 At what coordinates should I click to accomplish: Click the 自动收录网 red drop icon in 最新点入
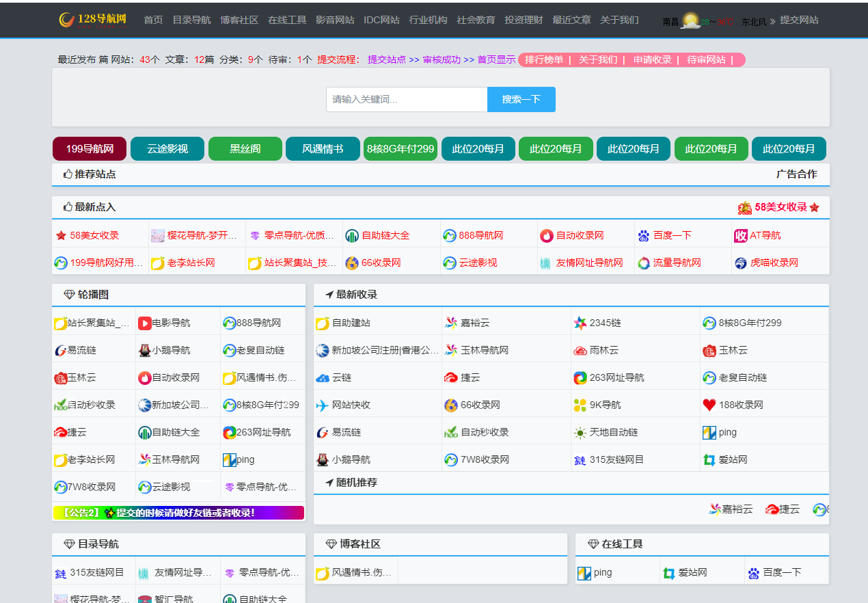pos(547,236)
